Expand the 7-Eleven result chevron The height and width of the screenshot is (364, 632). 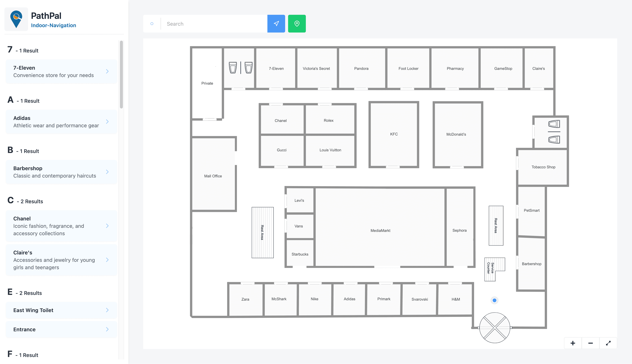pos(108,71)
